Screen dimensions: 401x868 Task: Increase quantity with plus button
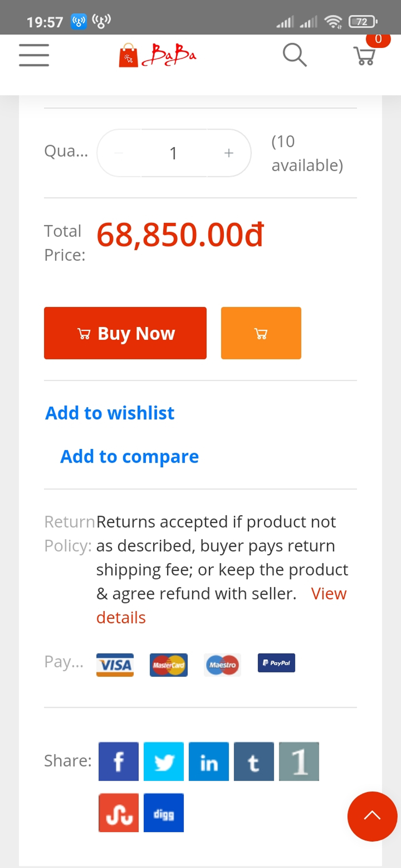229,153
